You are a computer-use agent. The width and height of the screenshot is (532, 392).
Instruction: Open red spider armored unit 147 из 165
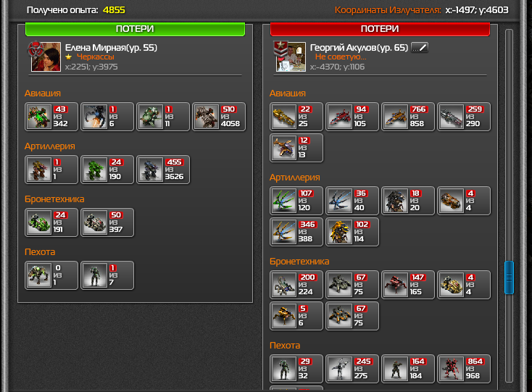pyautogui.click(x=408, y=285)
